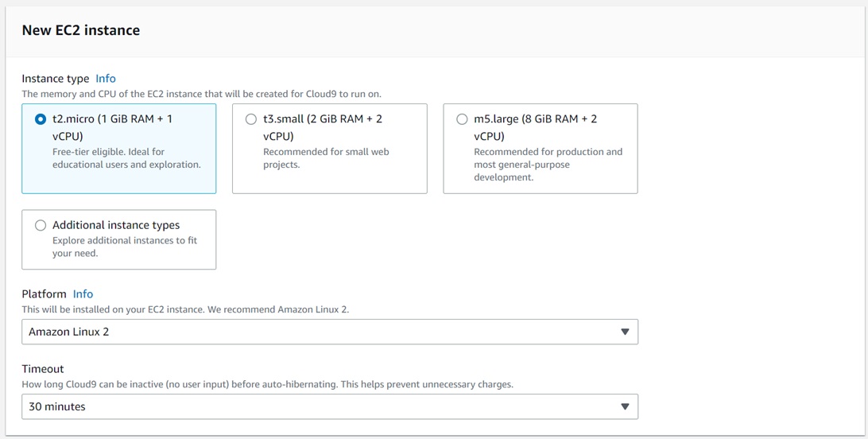Select the m5.large radio button

pyautogui.click(x=462, y=119)
